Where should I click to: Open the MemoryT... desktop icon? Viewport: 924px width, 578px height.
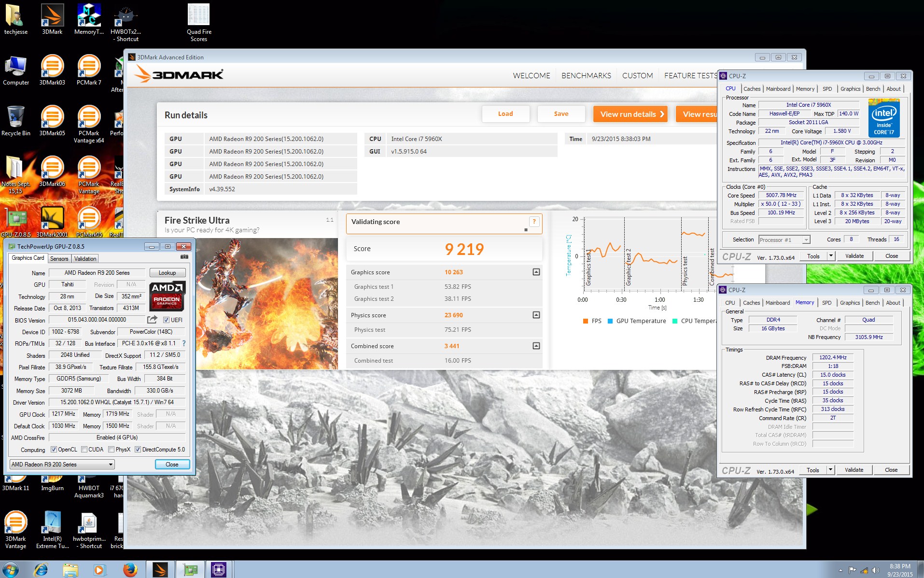pos(89,19)
